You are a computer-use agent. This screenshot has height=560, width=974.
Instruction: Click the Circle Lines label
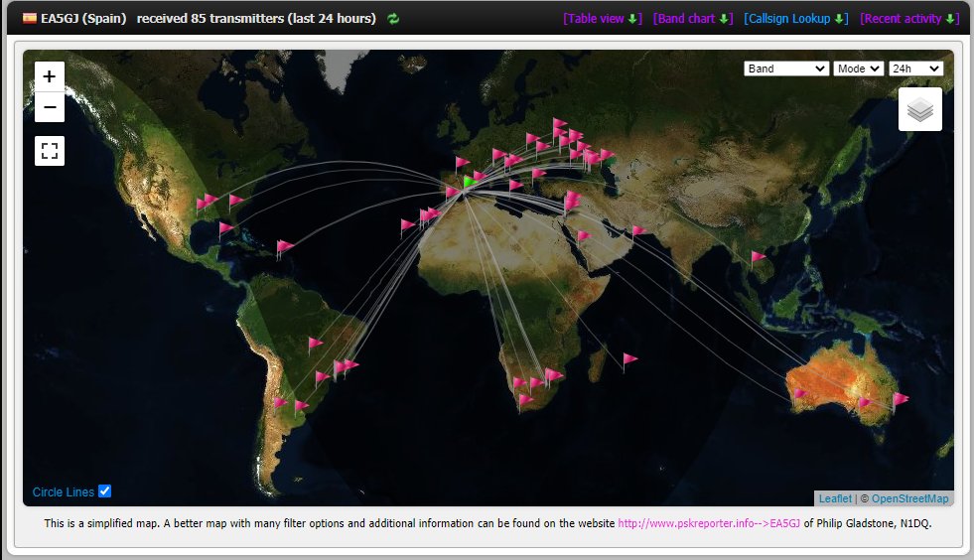(x=64, y=492)
